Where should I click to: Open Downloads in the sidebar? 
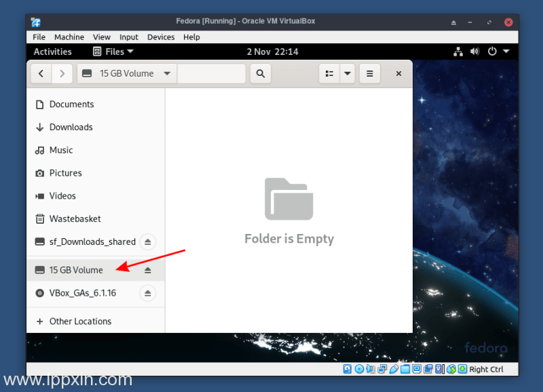tap(96, 127)
